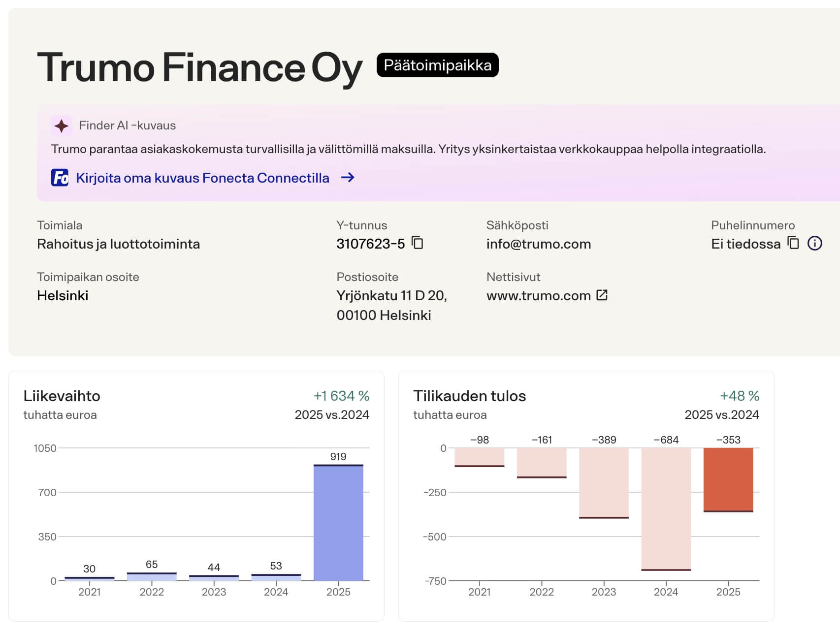Click the +1 634 % growth figure

tap(341, 396)
